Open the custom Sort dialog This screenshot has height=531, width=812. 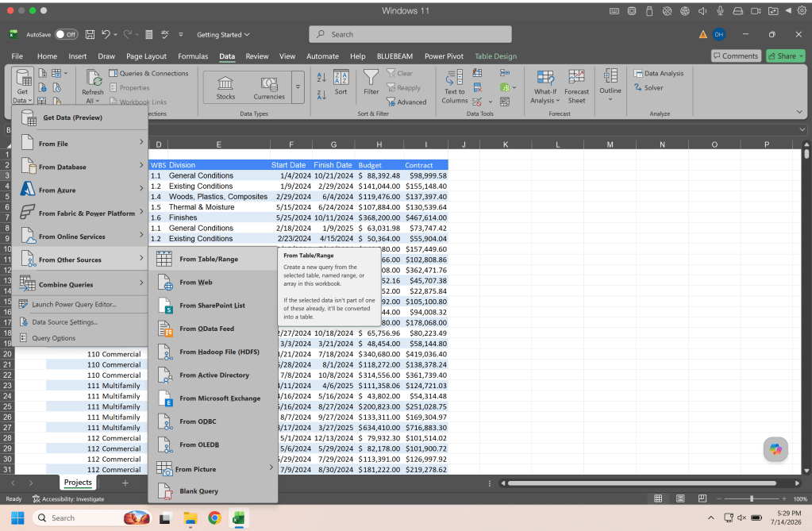(341, 83)
